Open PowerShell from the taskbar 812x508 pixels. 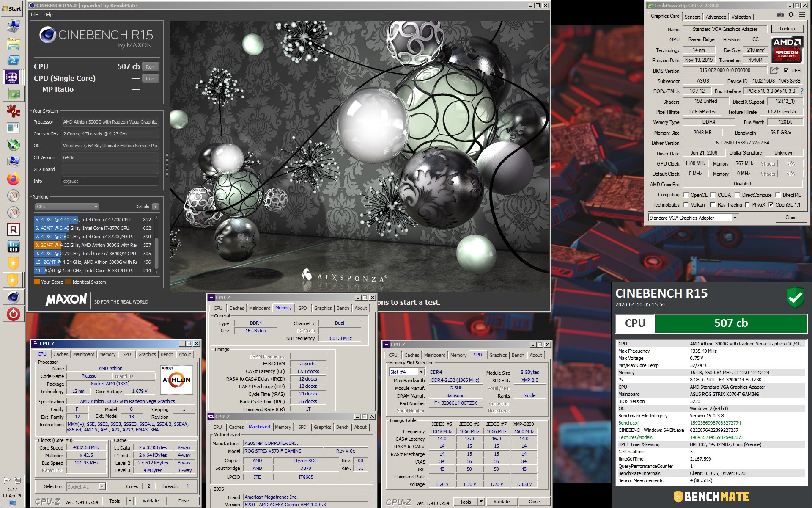[14, 60]
